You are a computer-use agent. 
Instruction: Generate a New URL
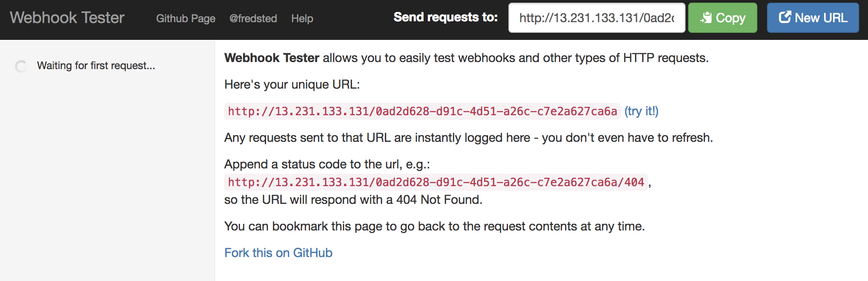point(813,18)
